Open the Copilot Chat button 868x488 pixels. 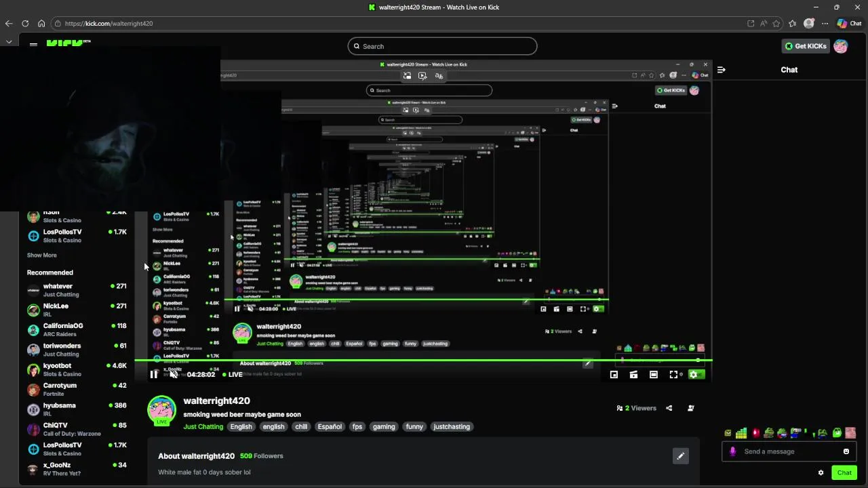click(x=849, y=23)
